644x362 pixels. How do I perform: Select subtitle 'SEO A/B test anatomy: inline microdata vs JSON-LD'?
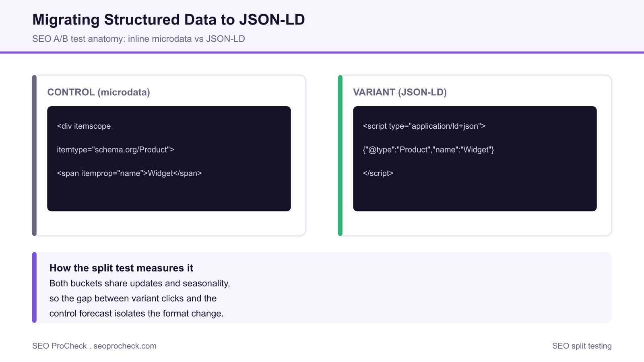pos(138,39)
